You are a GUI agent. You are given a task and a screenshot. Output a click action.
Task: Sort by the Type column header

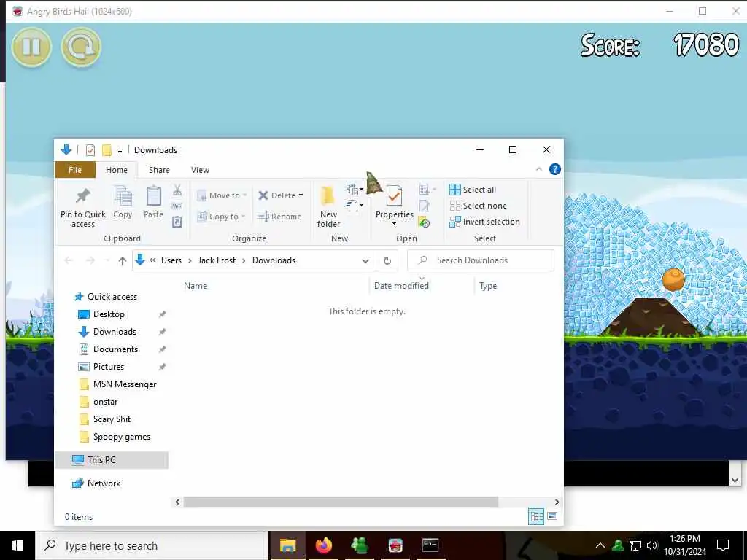click(x=488, y=286)
